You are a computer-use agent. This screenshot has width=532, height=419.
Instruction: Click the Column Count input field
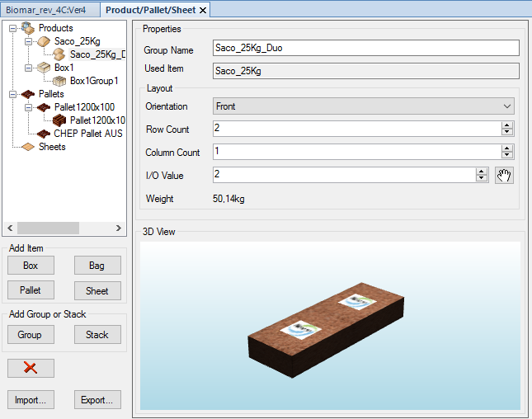357,152
